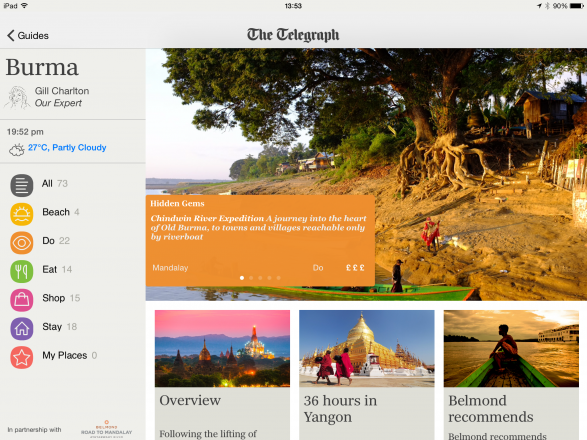
Task: Tap the 13:53 status bar clock
Action: coord(293,6)
